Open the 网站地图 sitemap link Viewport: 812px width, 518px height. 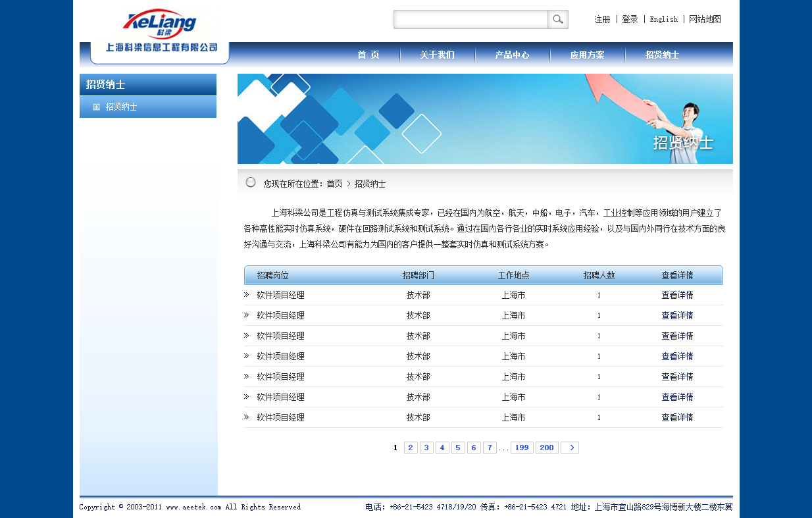(x=705, y=20)
